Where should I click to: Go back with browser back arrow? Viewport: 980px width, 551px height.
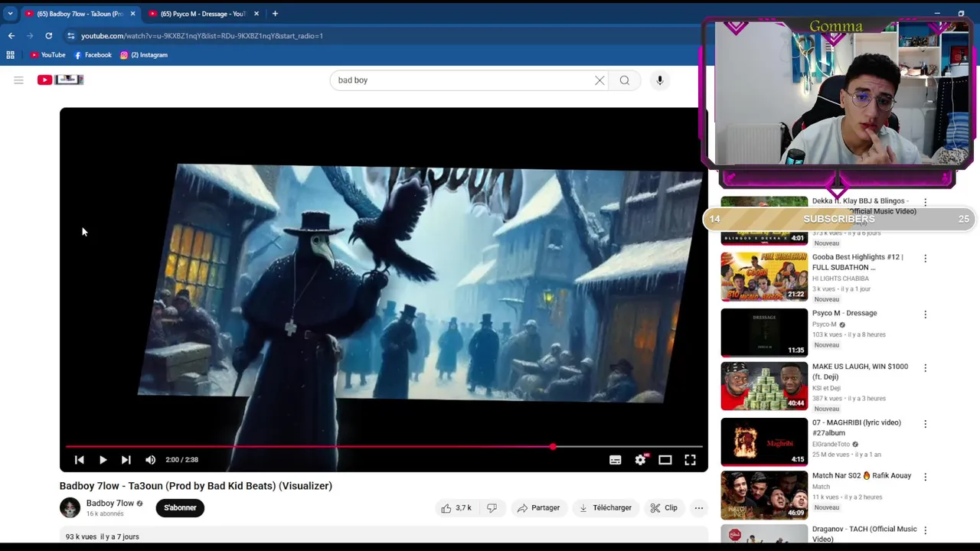(x=11, y=36)
